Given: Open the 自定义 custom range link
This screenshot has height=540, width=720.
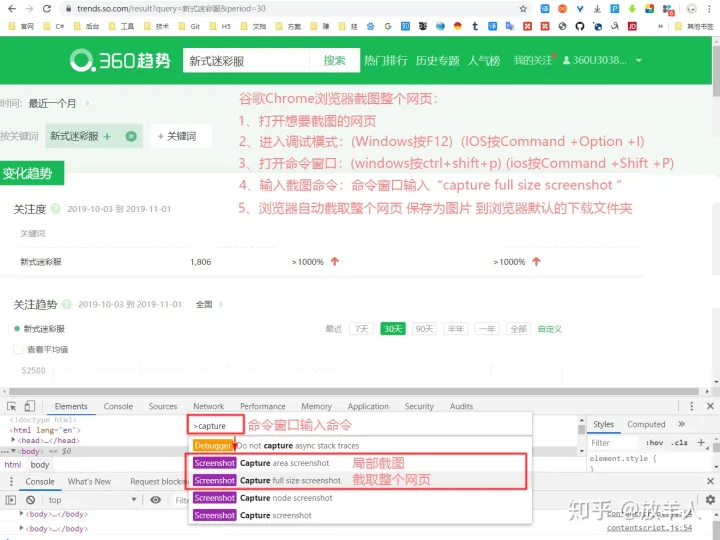Looking at the screenshot, I should [x=550, y=329].
